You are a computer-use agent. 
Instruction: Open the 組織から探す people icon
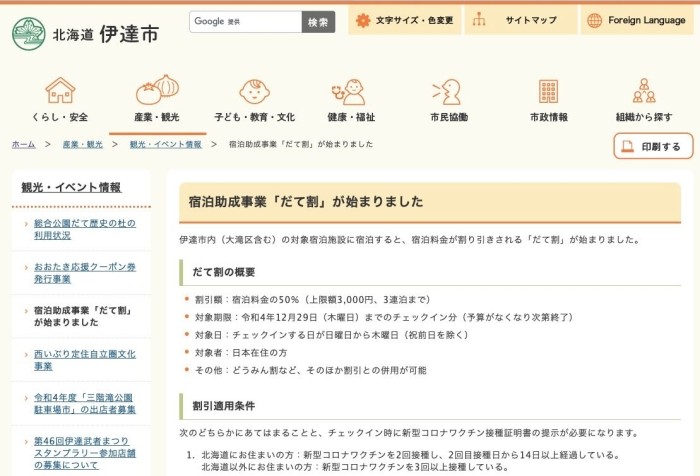643,91
